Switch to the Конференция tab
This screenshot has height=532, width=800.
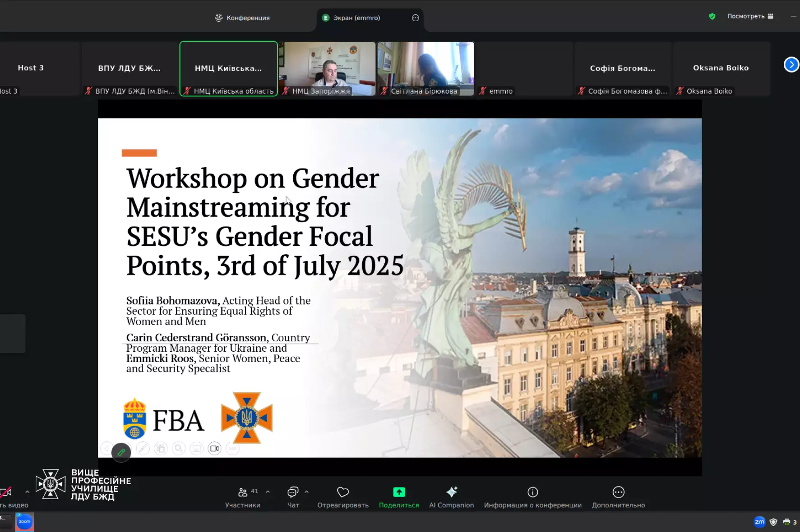coord(242,18)
